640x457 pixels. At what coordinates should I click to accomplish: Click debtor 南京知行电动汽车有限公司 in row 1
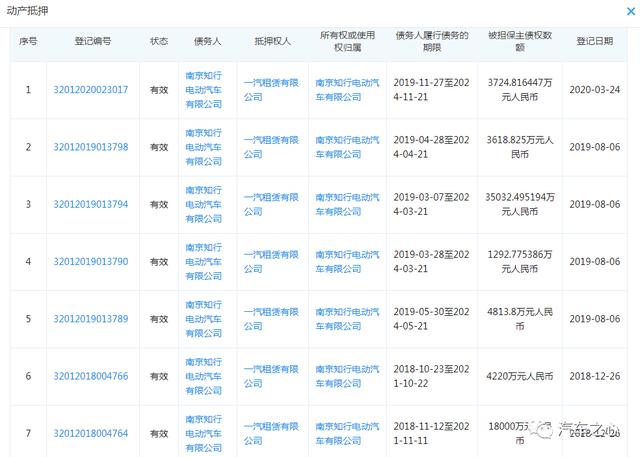(x=204, y=90)
